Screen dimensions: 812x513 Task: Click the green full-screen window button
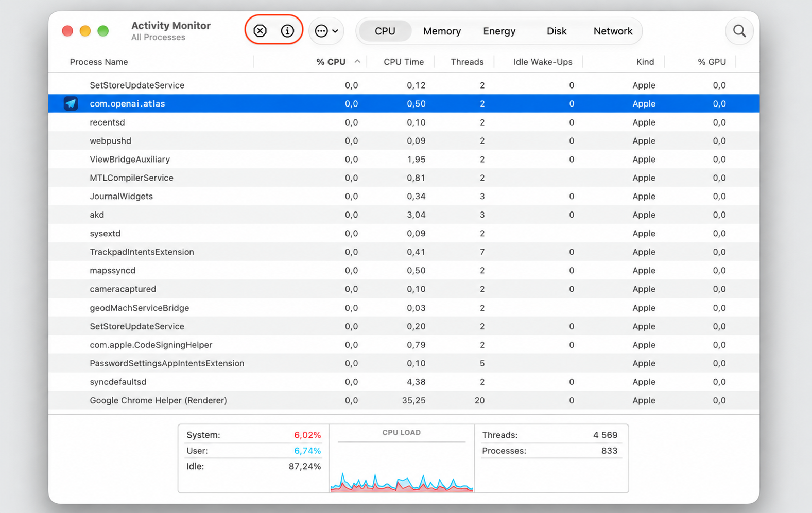coord(103,31)
